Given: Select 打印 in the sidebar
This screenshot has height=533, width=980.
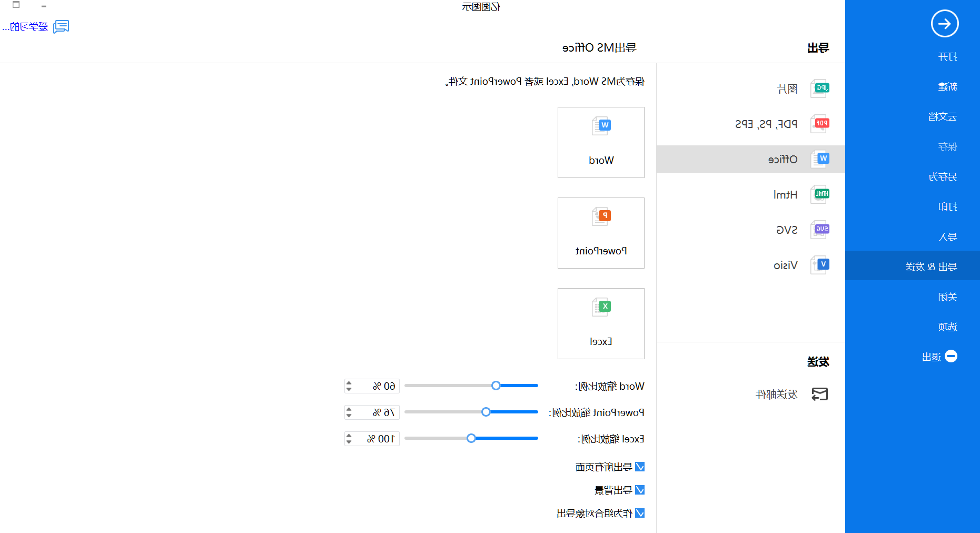Looking at the screenshot, I should point(947,207).
